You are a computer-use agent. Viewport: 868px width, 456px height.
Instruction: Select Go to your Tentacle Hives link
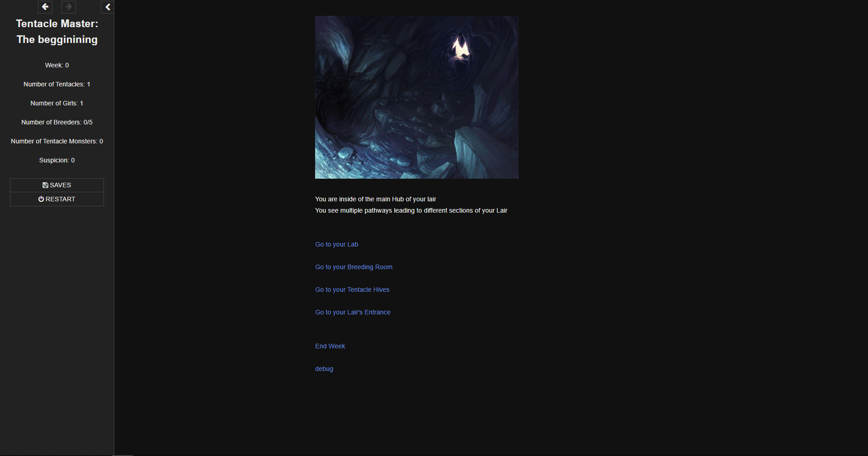click(x=352, y=290)
